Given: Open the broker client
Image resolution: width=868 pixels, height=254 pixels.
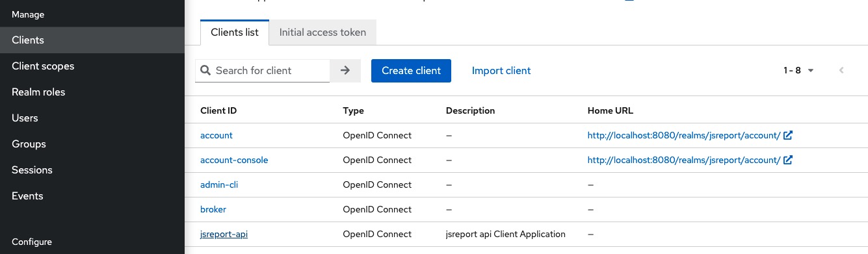Looking at the screenshot, I should tap(213, 210).
